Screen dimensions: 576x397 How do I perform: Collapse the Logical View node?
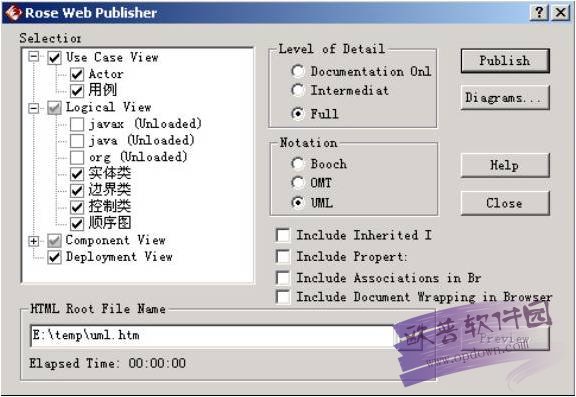click(34, 108)
